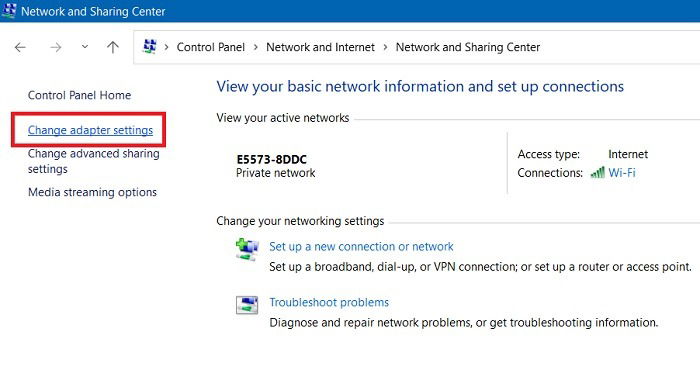Expand chevron after Control Panel breadcrumb
The height and width of the screenshot is (387, 700).
click(256, 47)
